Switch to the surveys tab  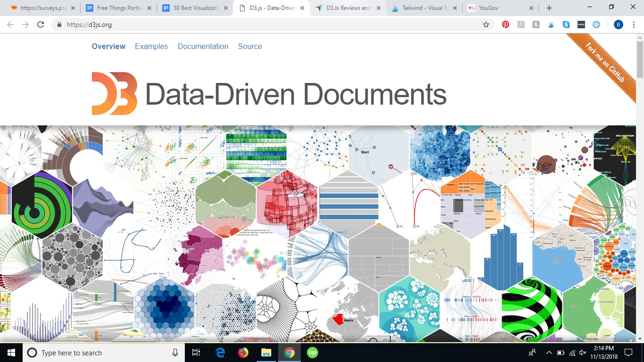tap(41, 8)
